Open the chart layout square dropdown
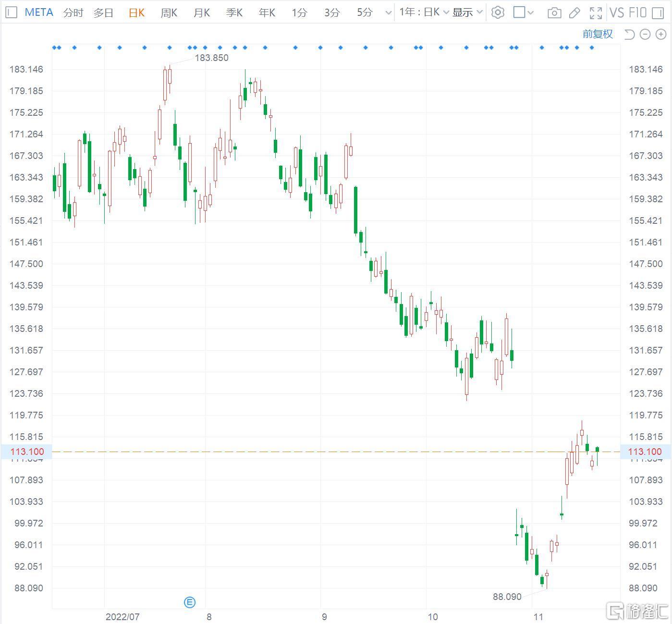The width and height of the screenshot is (672, 624). pyautogui.click(x=523, y=12)
